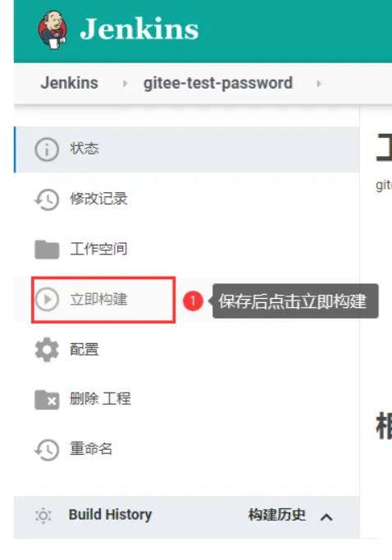Open the 状态 menu item
Image resolution: width=392 pixels, height=560 pixels.
(186, 149)
